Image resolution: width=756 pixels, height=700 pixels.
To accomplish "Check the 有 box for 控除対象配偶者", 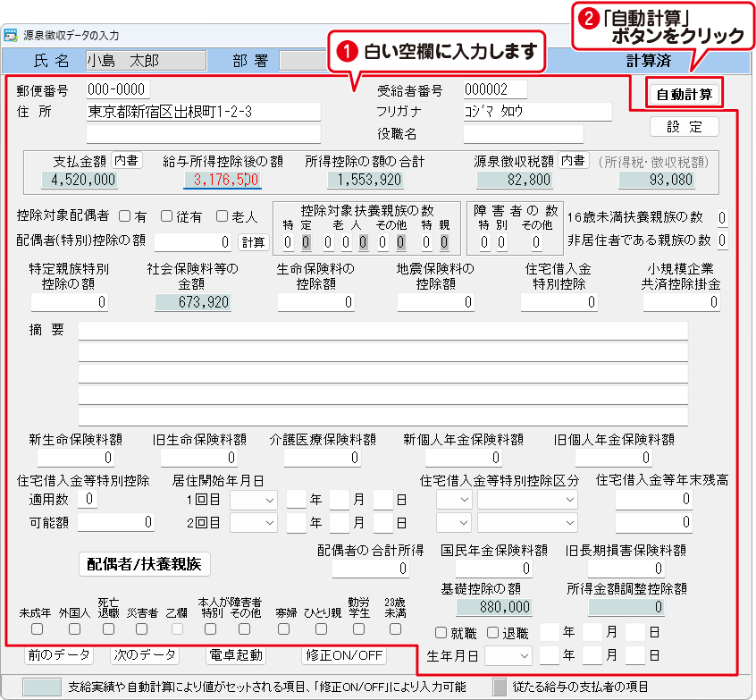I will [x=125, y=217].
